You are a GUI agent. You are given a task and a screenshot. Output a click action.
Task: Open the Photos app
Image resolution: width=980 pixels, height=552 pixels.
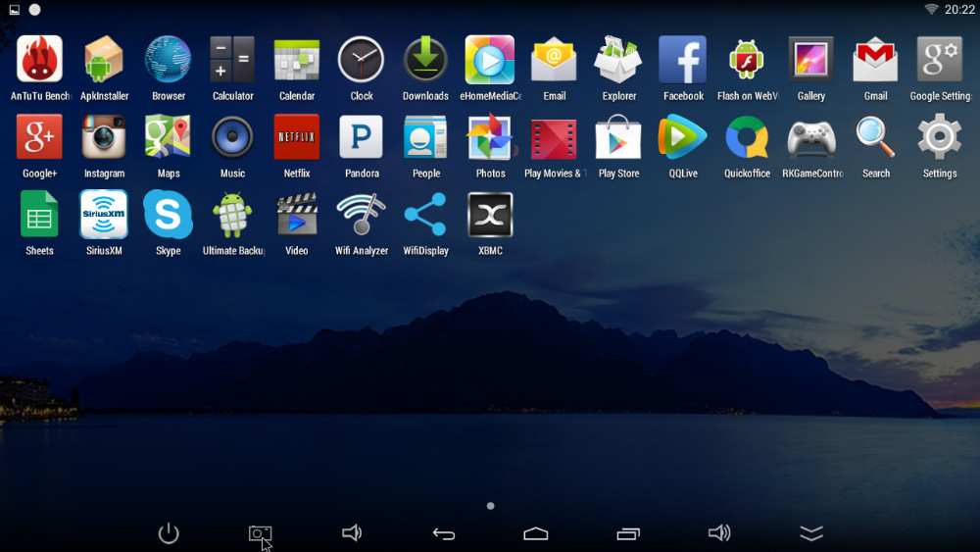(490, 137)
